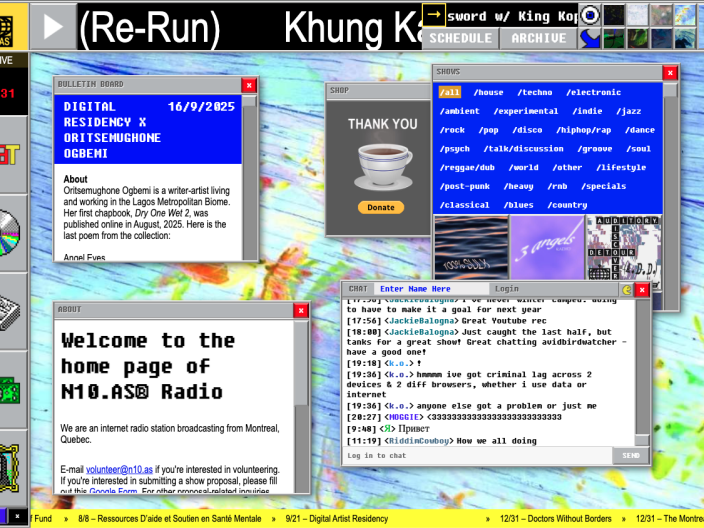Select the /all shows filter
Viewport: 704px width, 528px height.
click(449, 92)
